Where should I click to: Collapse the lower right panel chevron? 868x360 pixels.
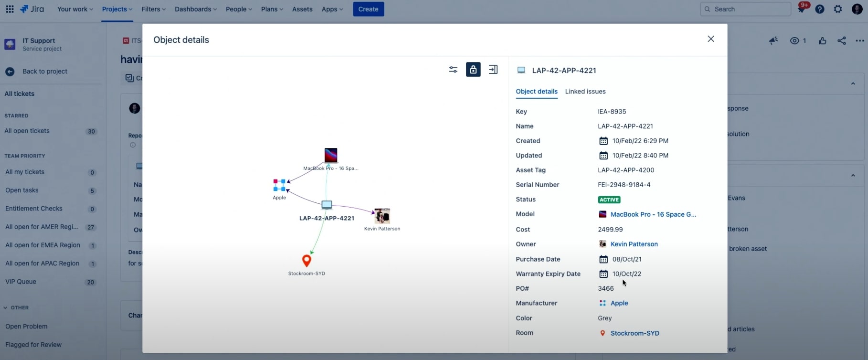pyautogui.click(x=853, y=175)
